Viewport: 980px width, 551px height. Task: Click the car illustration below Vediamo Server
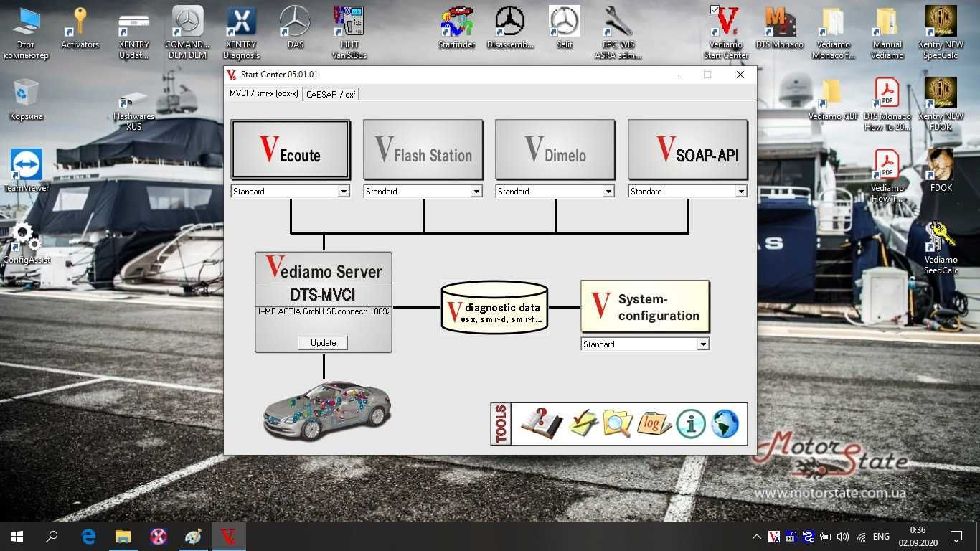[x=327, y=410]
